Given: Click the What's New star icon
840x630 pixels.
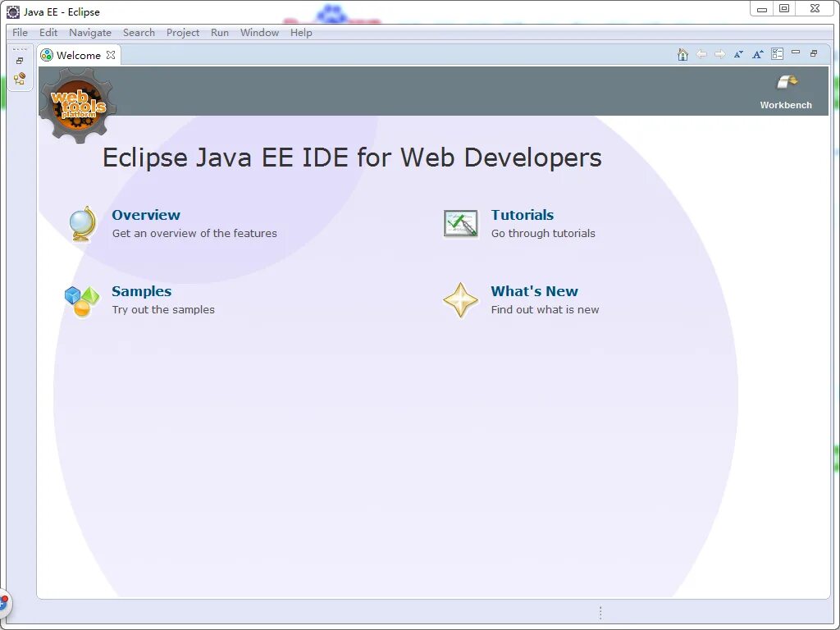Looking at the screenshot, I should pyautogui.click(x=460, y=300).
